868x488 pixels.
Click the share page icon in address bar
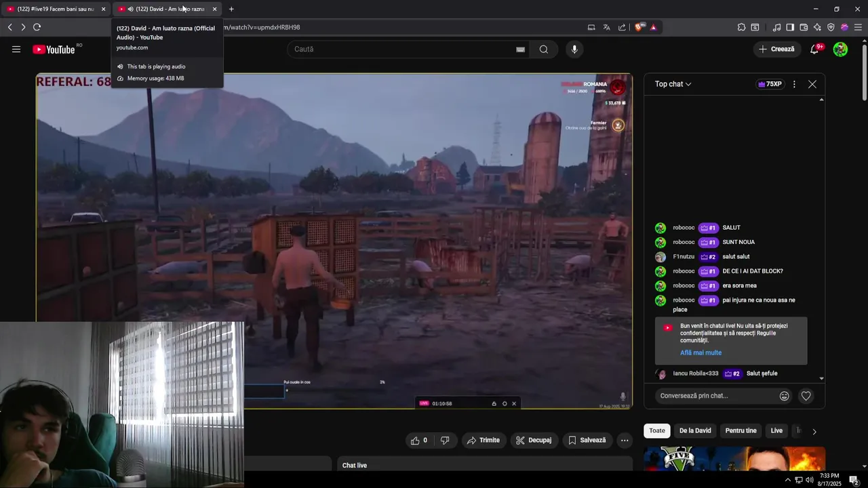click(622, 27)
